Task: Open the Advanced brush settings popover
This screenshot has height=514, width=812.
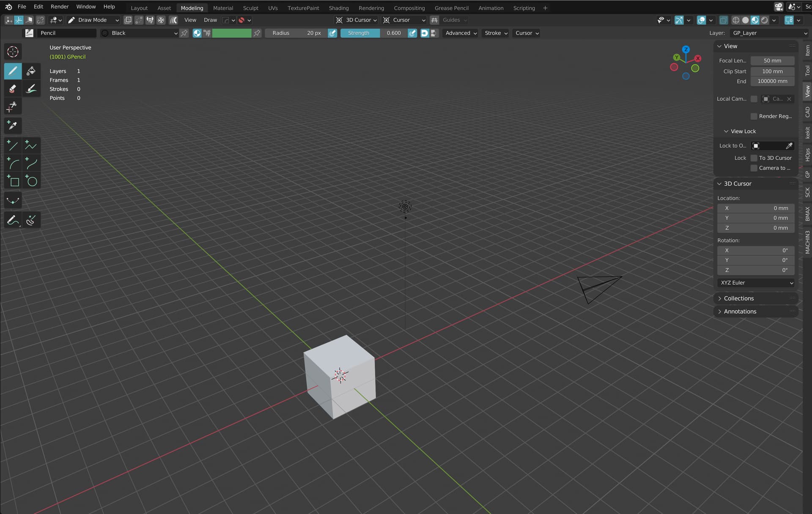Action: click(461, 33)
